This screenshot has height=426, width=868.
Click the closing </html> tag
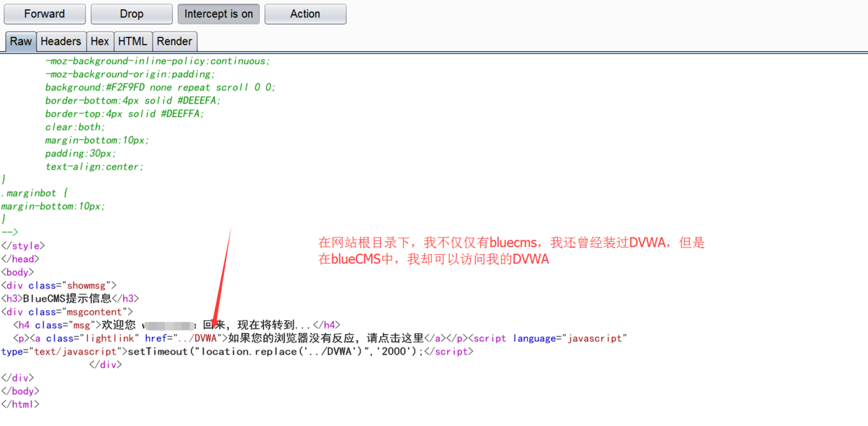[x=20, y=404]
